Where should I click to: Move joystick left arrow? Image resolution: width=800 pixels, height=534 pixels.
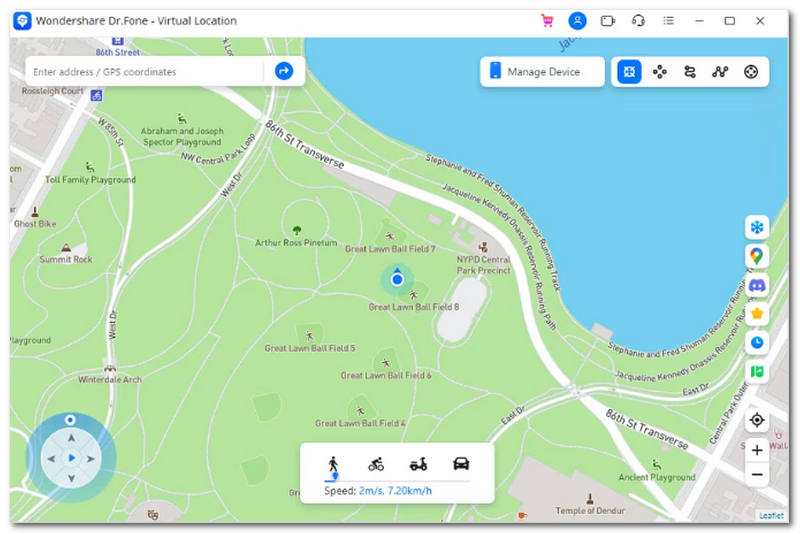51,459
